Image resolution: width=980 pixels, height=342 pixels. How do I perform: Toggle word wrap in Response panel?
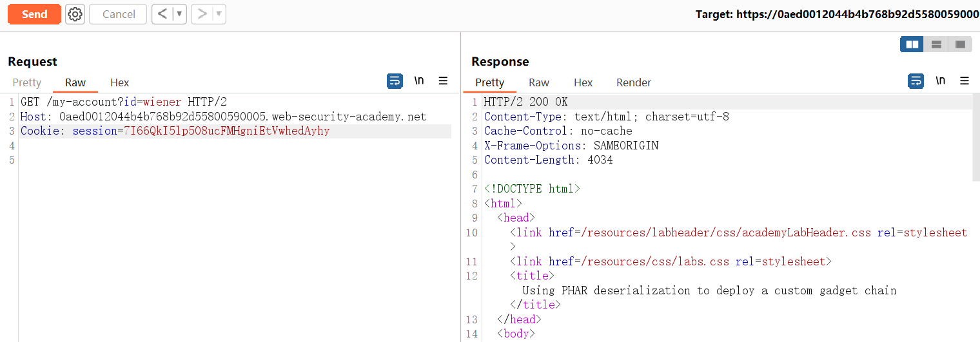(x=916, y=81)
